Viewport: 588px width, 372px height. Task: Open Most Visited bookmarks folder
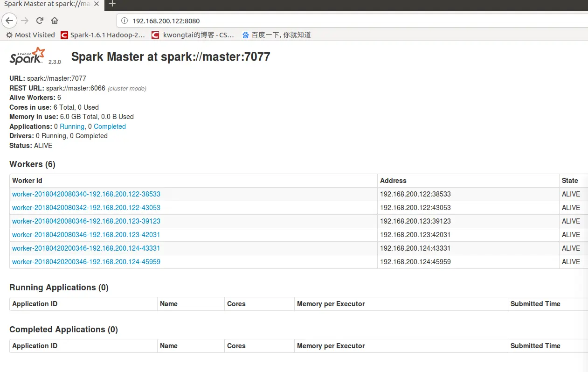coord(30,35)
